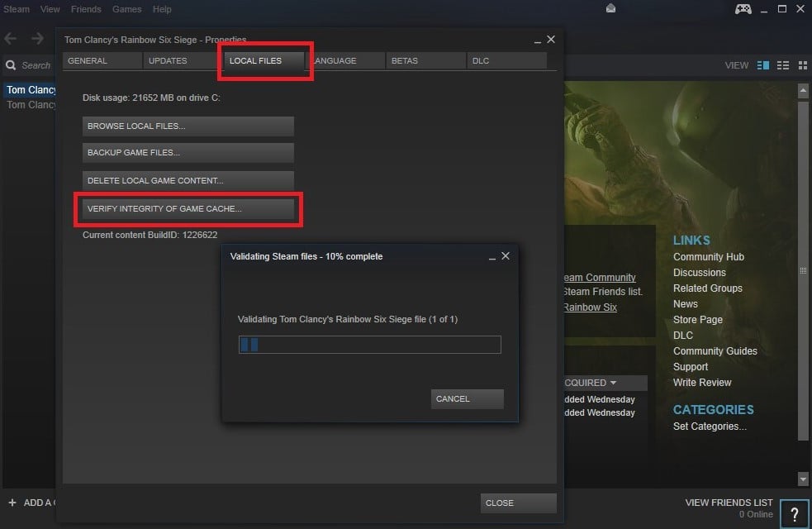Viewport: 812px width, 529px height.
Task: Switch to the Local Files tab
Action: tap(264, 60)
